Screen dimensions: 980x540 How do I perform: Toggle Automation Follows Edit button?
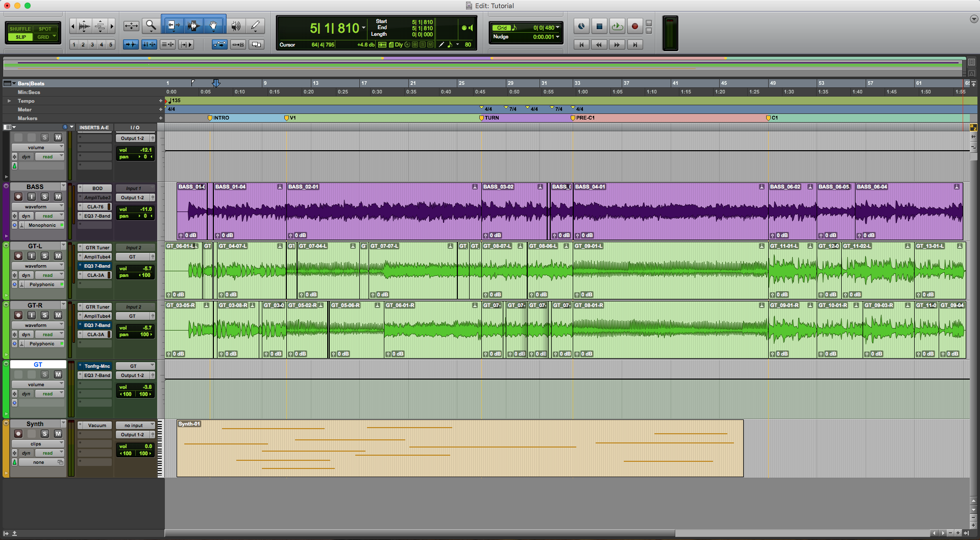tap(220, 44)
